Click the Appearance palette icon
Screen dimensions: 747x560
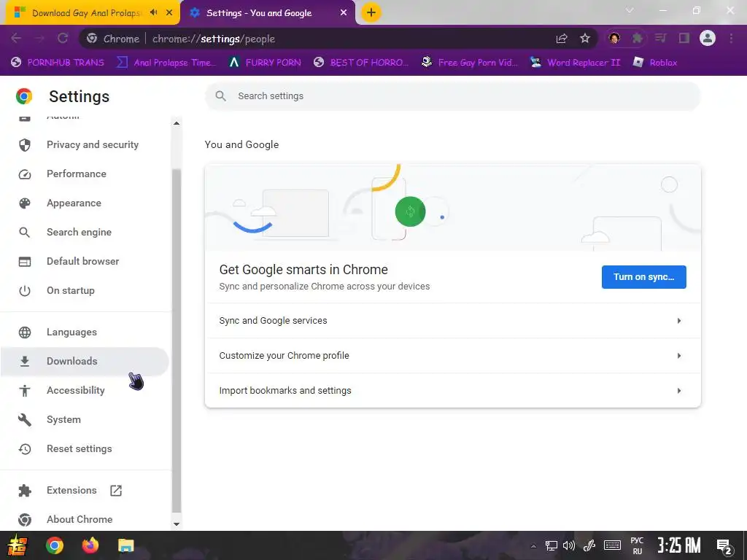pyautogui.click(x=25, y=203)
